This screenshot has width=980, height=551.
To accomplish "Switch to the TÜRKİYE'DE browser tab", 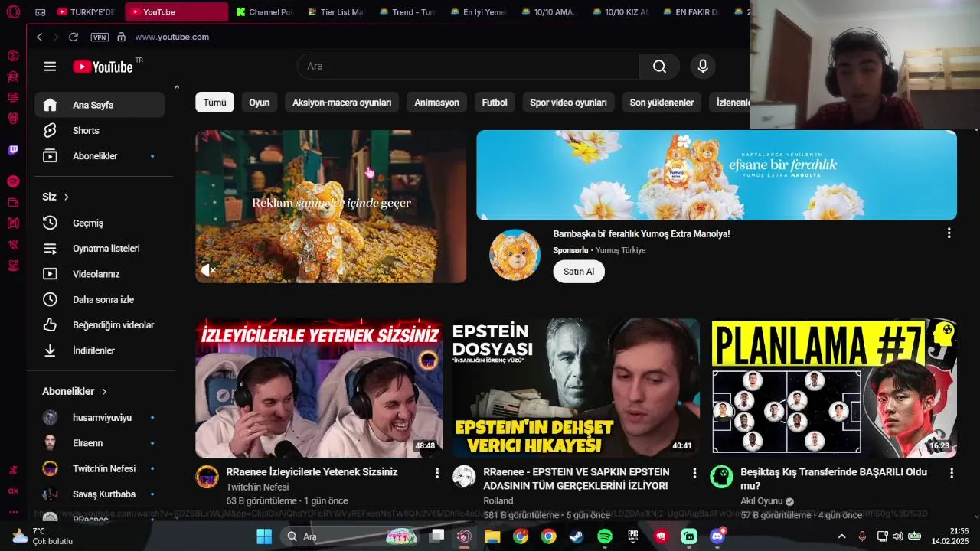I will tap(85, 12).
